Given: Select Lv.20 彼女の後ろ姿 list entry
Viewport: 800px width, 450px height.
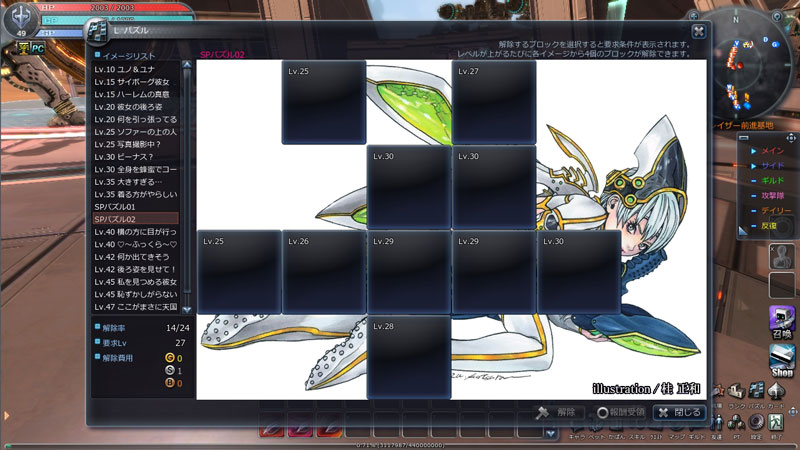Looking at the screenshot, I should [x=136, y=107].
